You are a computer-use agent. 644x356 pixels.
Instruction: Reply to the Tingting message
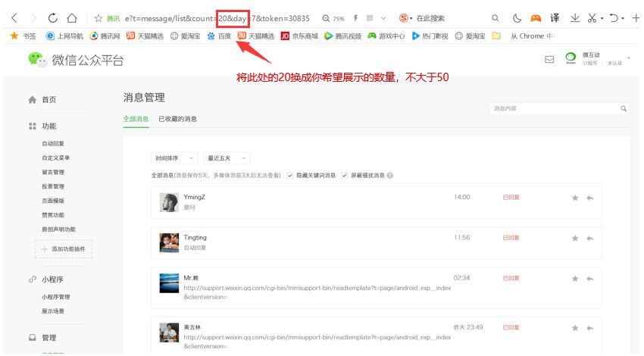coord(590,238)
